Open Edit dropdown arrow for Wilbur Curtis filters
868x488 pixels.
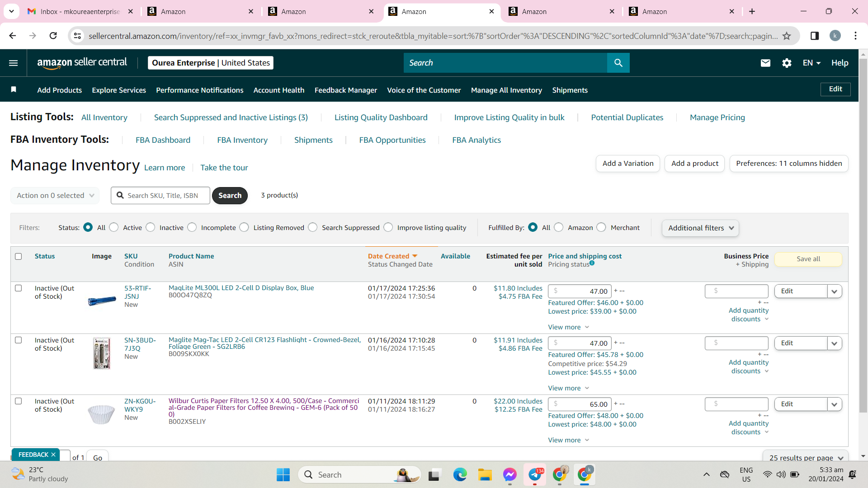click(x=835, y=404)
